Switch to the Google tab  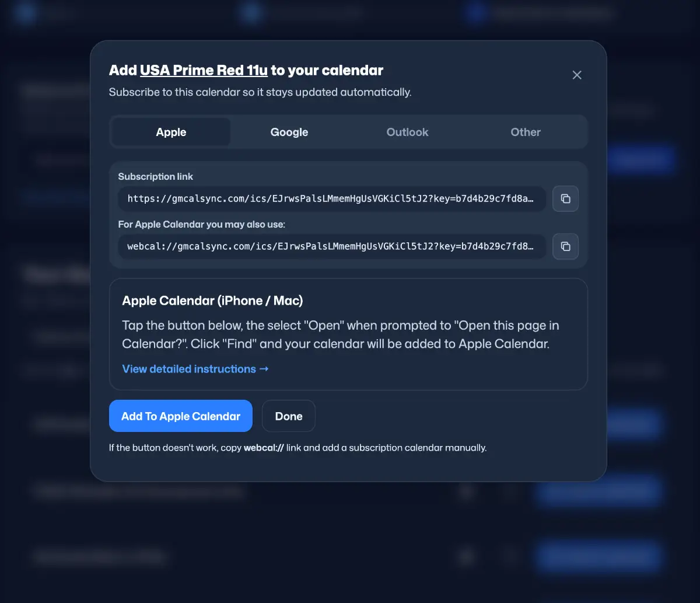(x=289, y=133)
